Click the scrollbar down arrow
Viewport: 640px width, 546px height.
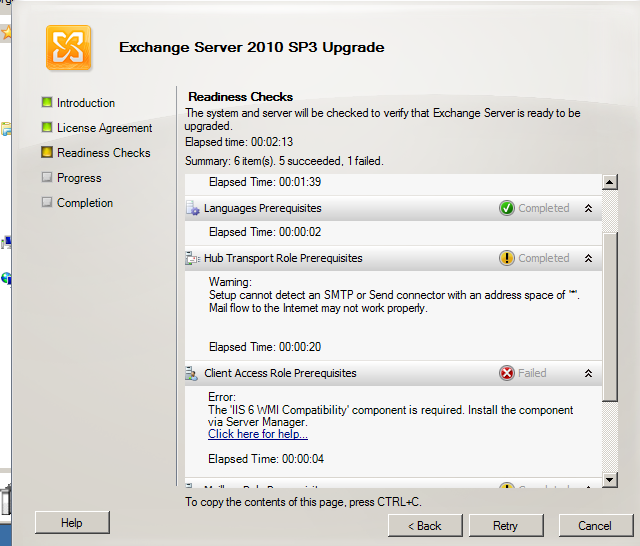pos(610,481)
